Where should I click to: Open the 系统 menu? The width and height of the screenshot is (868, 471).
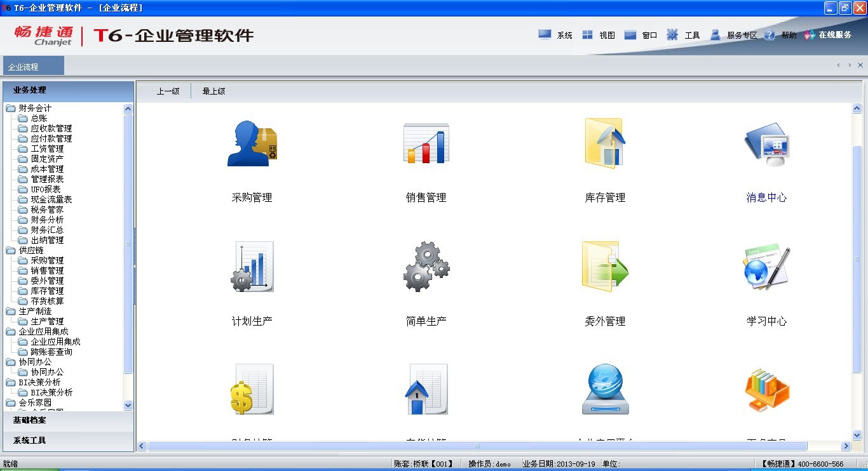[x=556, y=36]
